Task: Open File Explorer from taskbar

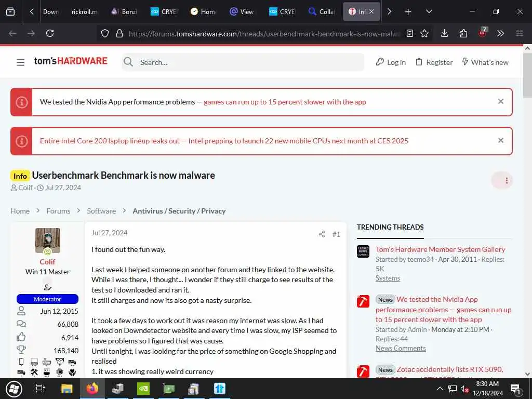Action: (x=66, y=389)
